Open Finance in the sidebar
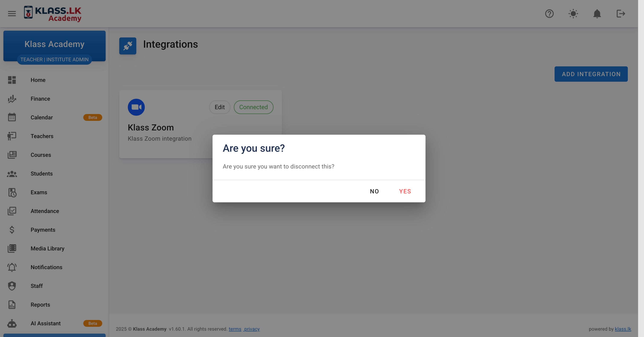This screenshot has height=337, width=644. tap(40, 99)
